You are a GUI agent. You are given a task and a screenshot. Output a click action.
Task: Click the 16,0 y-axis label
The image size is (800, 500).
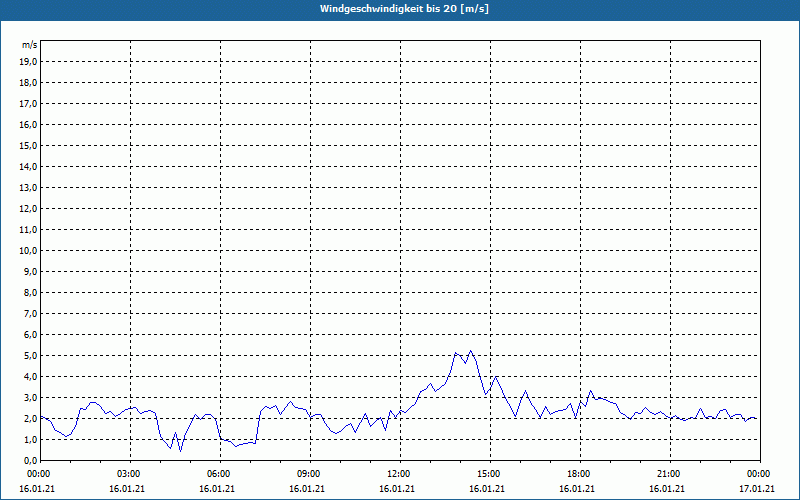coord(28,124)
